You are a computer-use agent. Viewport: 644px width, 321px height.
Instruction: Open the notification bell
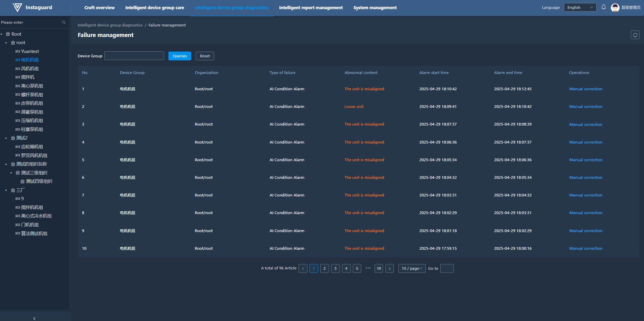click(x=604, y=7)
